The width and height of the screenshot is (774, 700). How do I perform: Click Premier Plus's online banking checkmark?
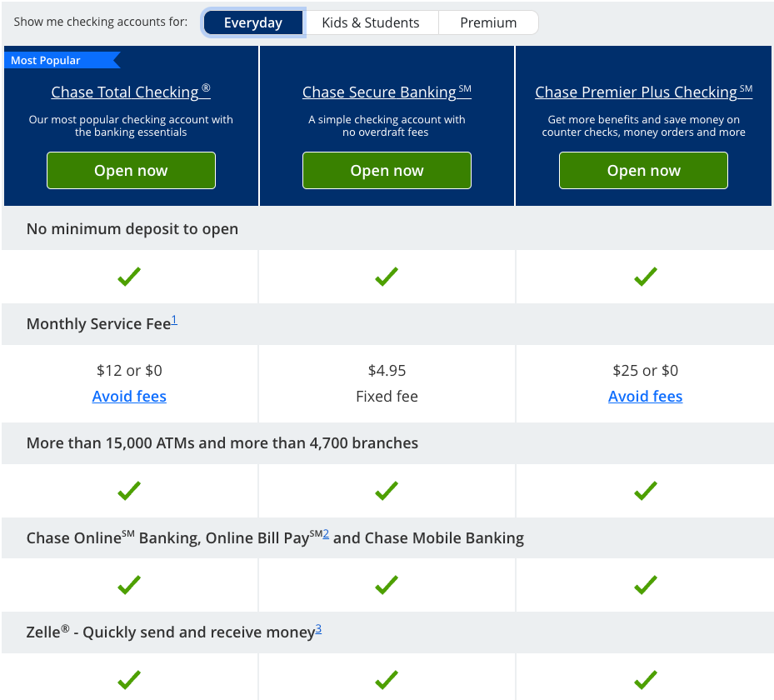click(646, 585)
